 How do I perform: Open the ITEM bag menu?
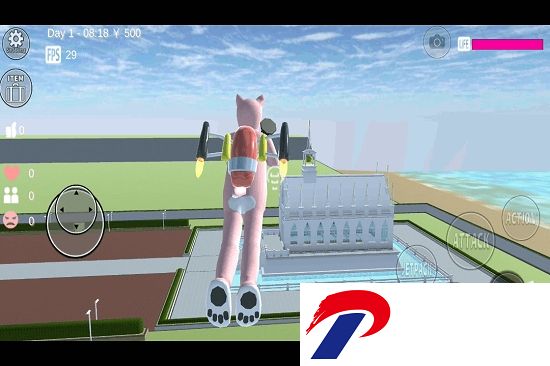[16, 88]
